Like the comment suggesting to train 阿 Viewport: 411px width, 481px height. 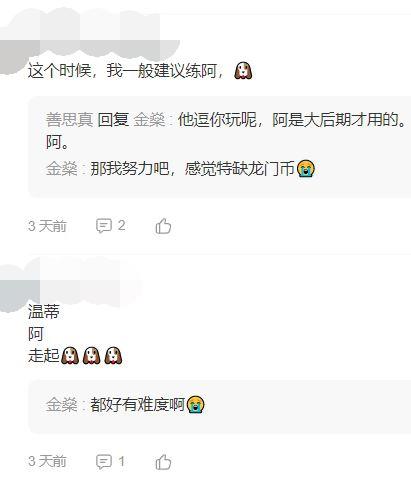point(163,226)
